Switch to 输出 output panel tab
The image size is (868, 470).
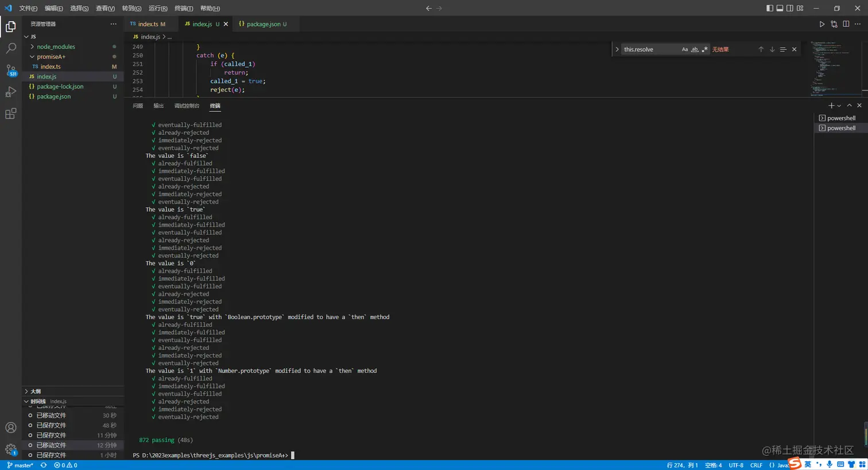pyautogui.click(x=158, y=106)
